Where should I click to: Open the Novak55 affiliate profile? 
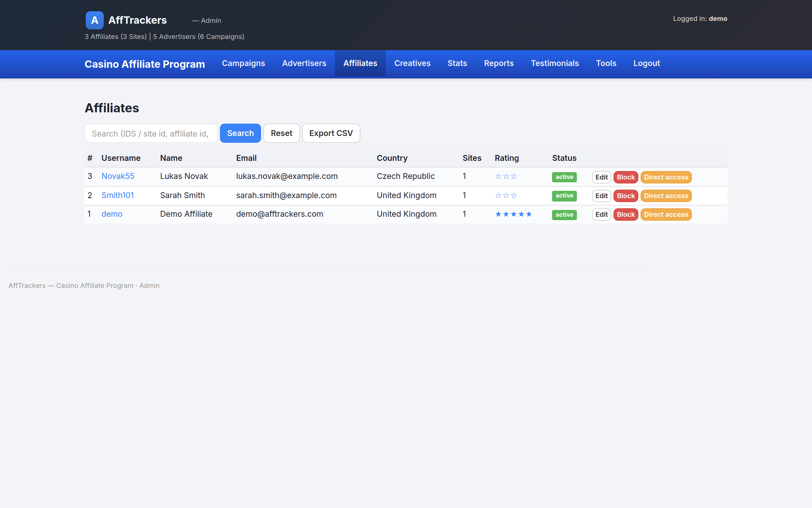[118, 176]
